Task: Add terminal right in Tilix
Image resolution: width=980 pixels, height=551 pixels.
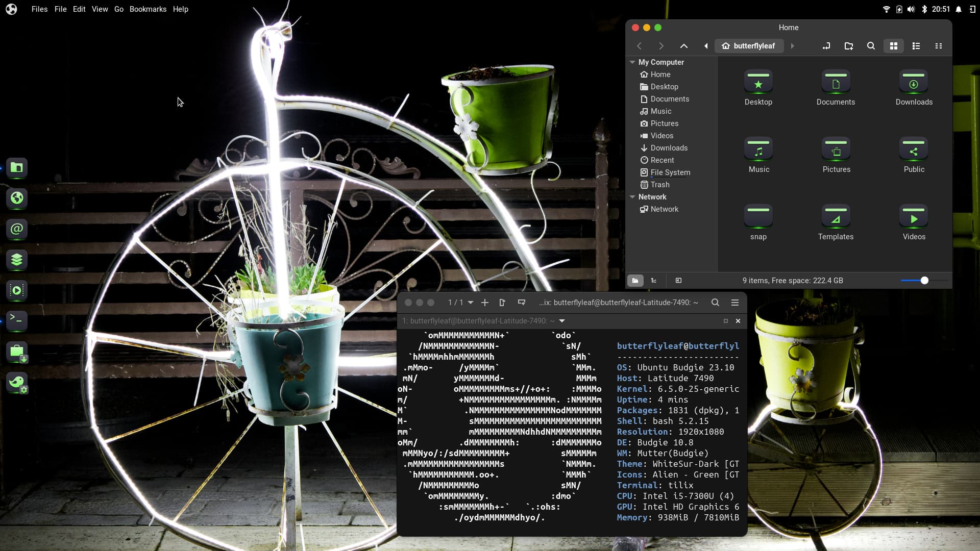Action: pos(502,303)
